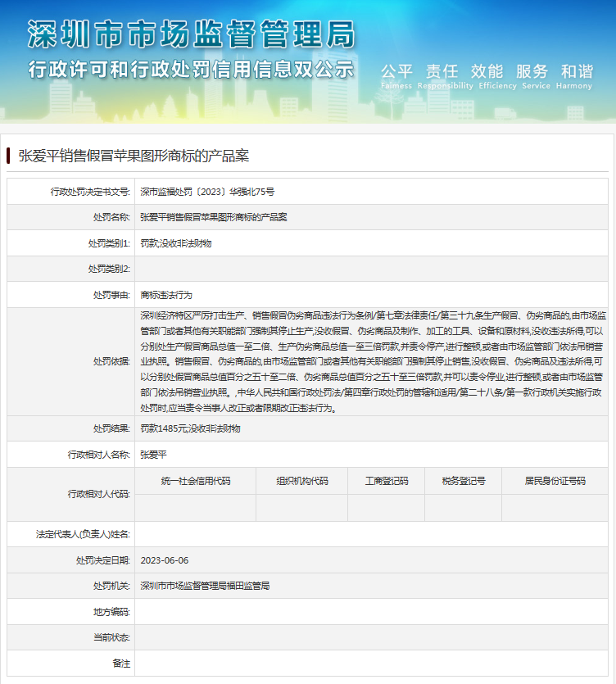
Task: Click the 公平 Fairness slogan text
Action: click(396, 76)
